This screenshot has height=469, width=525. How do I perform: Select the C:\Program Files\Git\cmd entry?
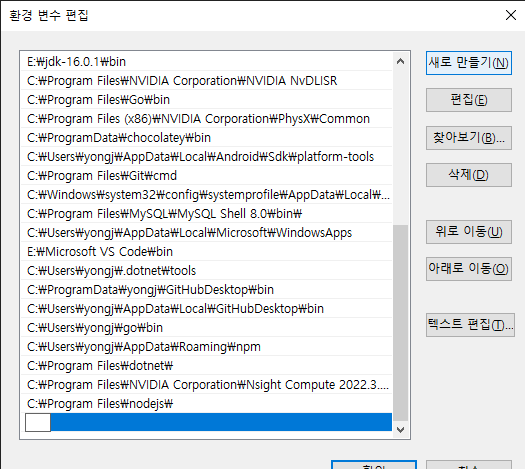click(x=207, y=176)
